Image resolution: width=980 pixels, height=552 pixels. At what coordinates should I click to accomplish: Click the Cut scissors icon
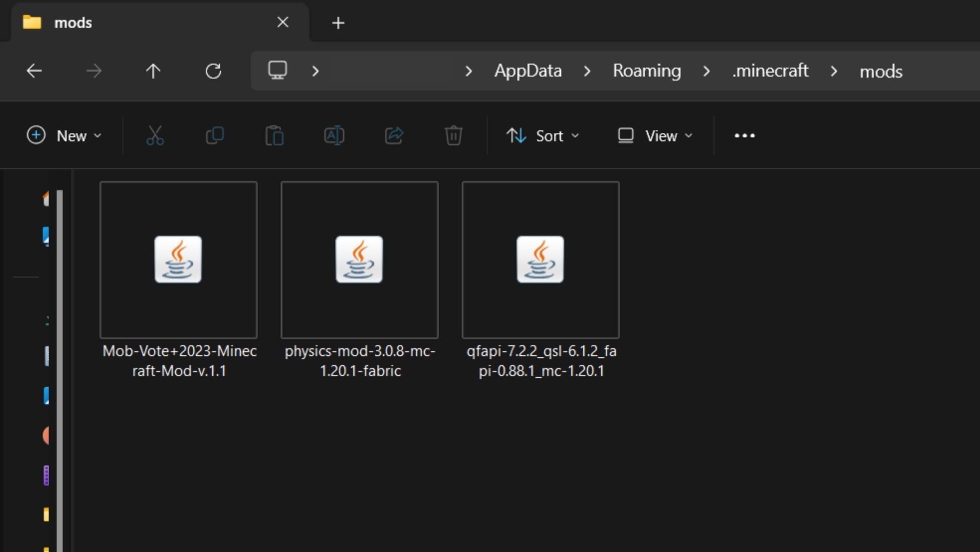pyautogui.click(x=155, y=136)
